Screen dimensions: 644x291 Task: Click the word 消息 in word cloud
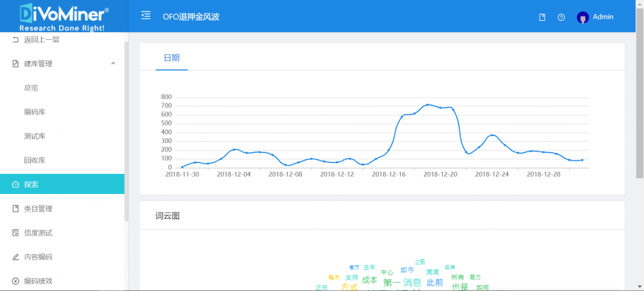click(x=412, y=282)
